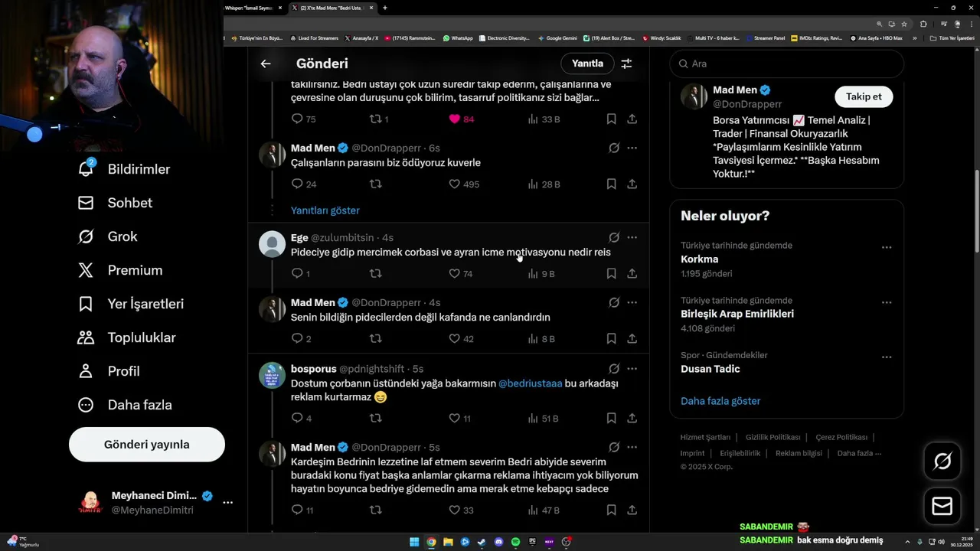Open the Streamer Panel bookmark

click(x=766, y=37)
